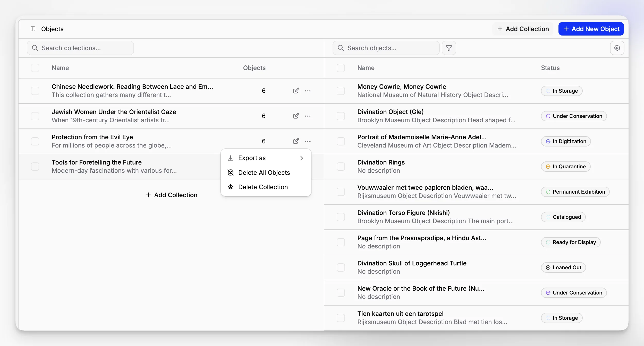
Task: Check the Money Cowrie object checkbox
Action: tap(341, 91)
